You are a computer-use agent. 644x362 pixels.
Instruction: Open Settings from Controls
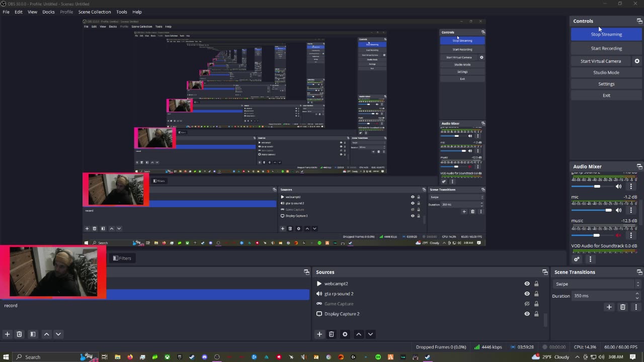[606, 84]
